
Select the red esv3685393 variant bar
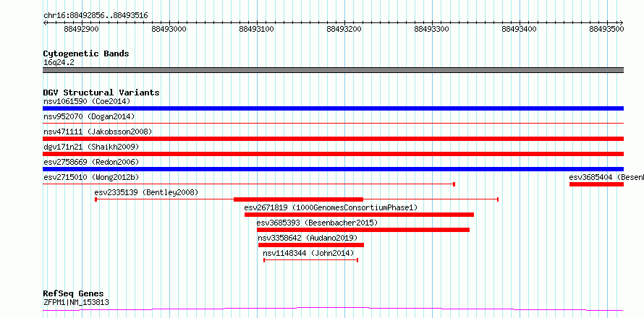(x=363, y=230)
